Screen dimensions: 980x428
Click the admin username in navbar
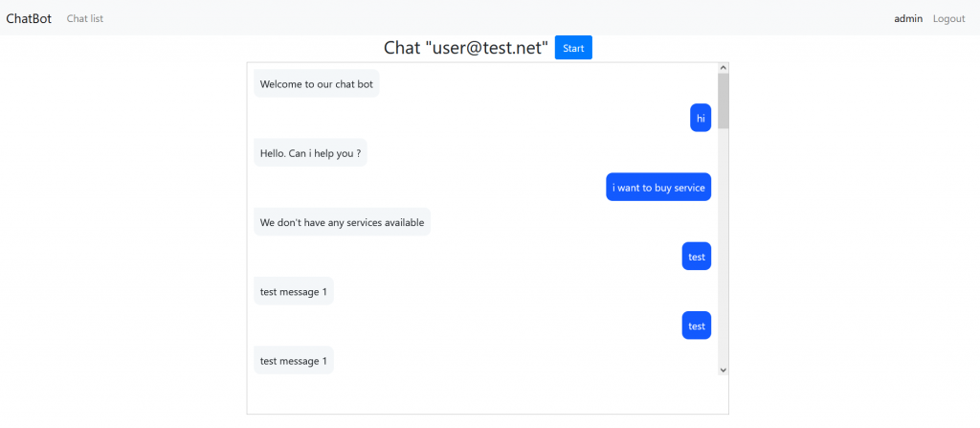click(908, 18)
